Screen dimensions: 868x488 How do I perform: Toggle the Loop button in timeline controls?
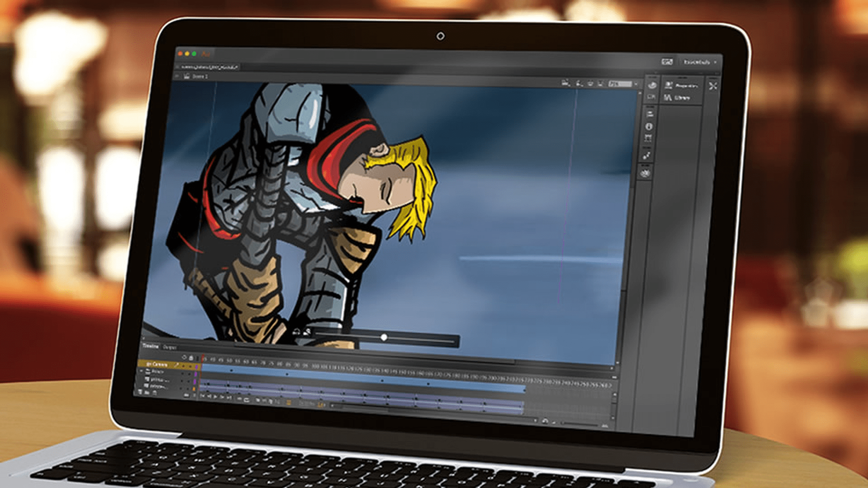pyautogui.click(x=247, y=399)
